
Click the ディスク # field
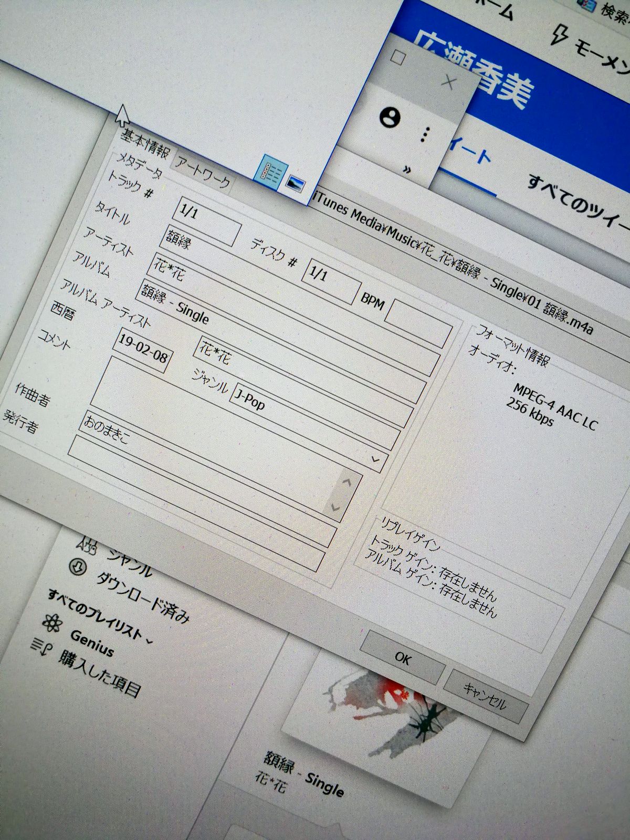point(331,281)
